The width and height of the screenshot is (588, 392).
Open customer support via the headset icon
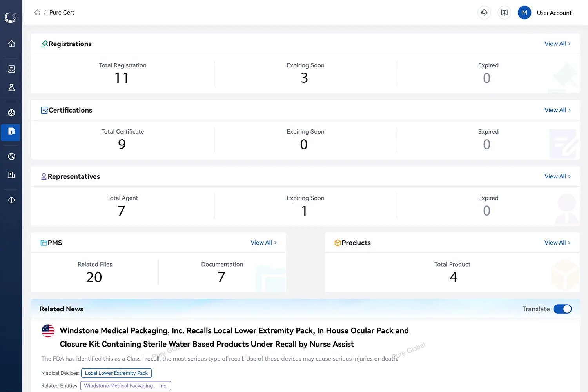484,13
